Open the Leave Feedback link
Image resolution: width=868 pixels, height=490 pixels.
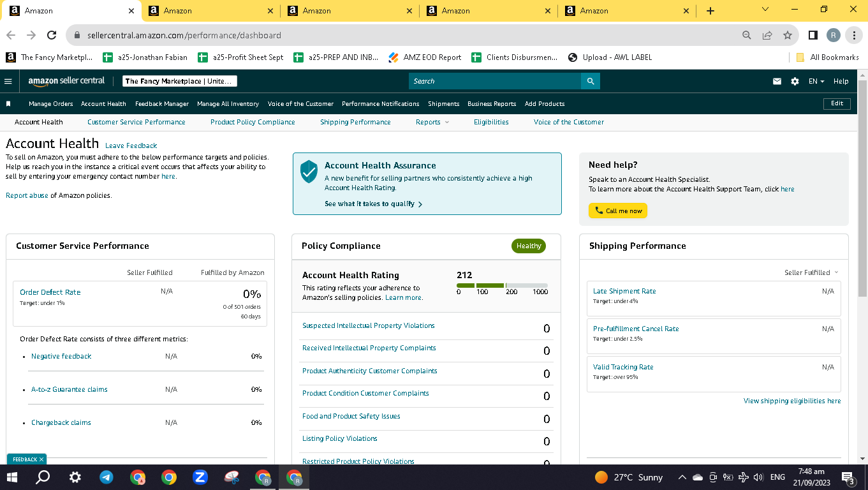(x=131, y=145)
